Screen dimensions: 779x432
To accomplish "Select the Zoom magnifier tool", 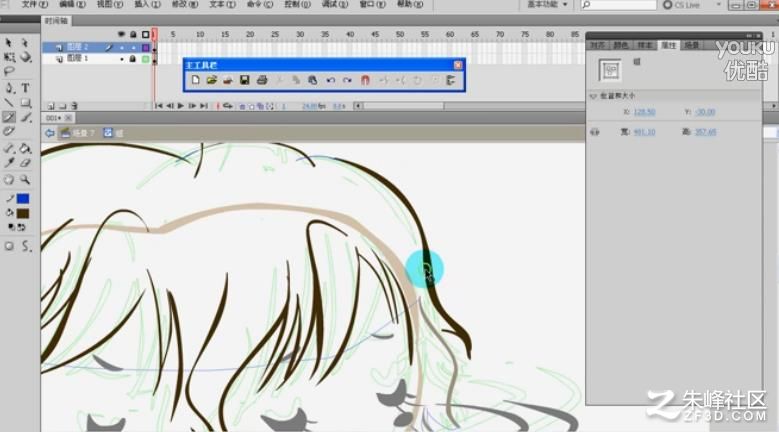I will (25, 180).
